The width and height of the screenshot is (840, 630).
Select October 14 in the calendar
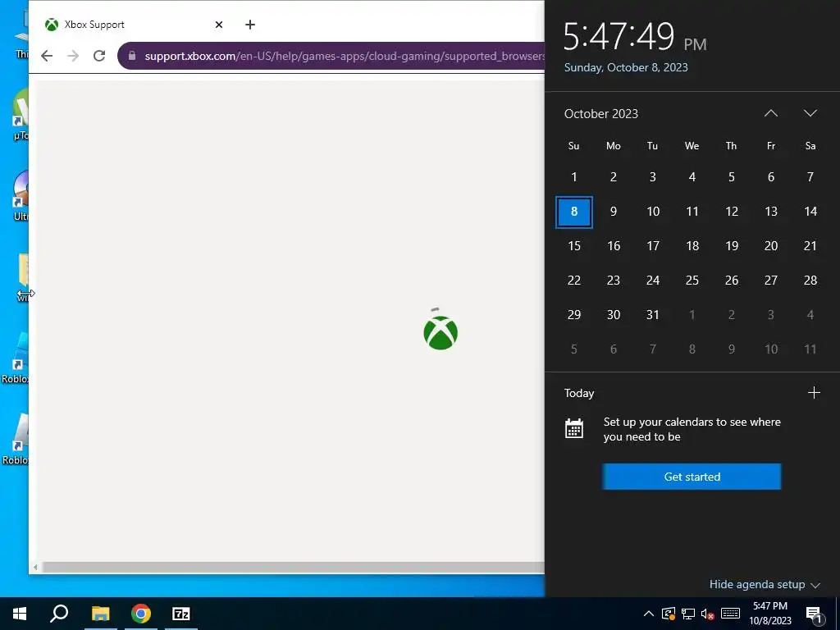click(x=810, y=212)
